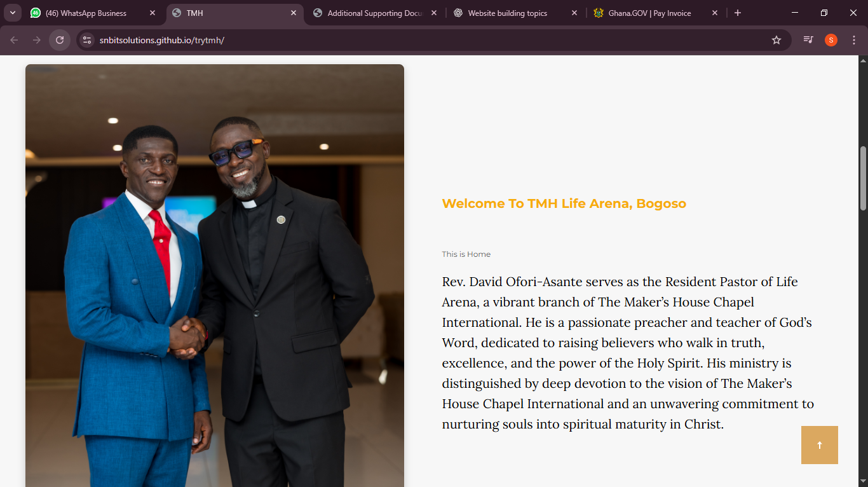Screen dimensions: 868x487
Task: Open a new tab with plus button
Action: coord(737,13)
